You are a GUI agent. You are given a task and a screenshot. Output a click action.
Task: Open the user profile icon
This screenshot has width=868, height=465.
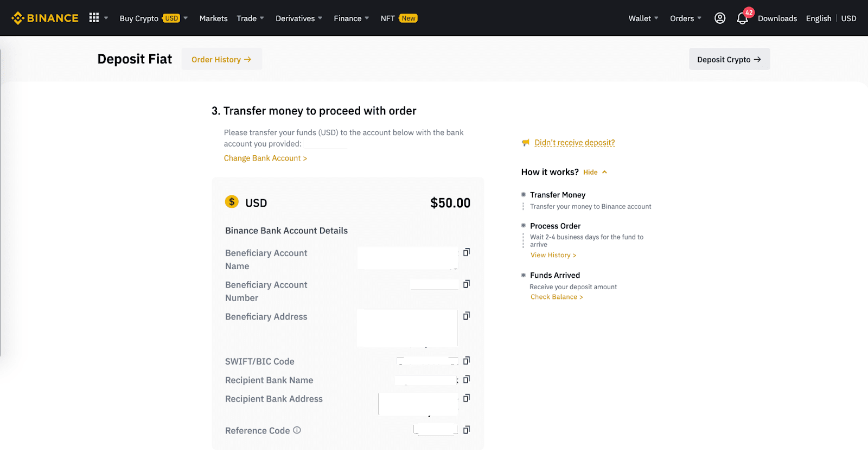coord(720,18)
